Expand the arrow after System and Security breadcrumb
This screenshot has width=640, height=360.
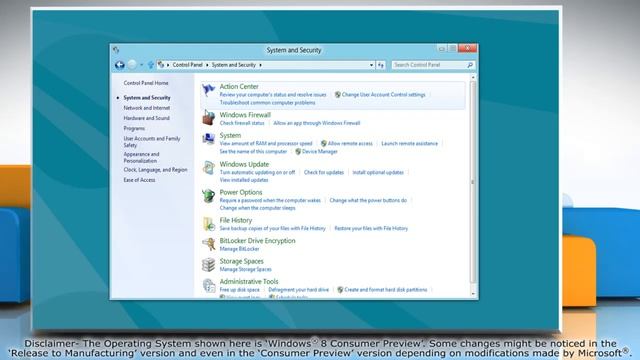260,65
